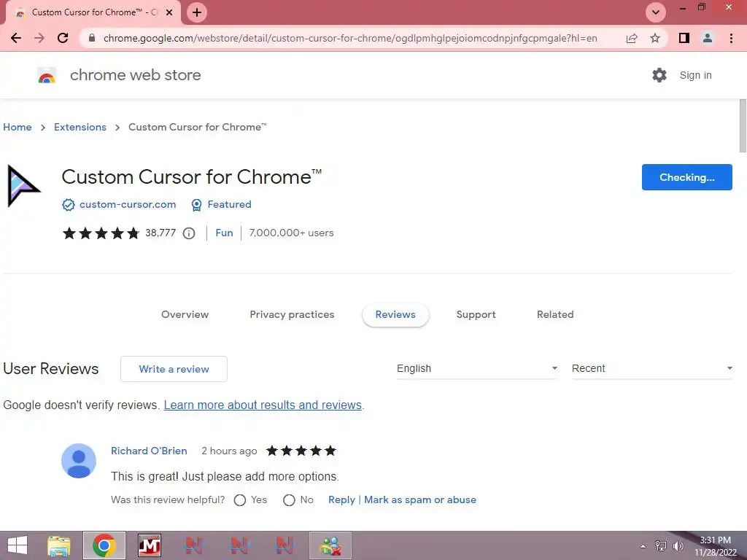Go back with the browser back arrow
The image size is (747, 560).
(16, 38)
